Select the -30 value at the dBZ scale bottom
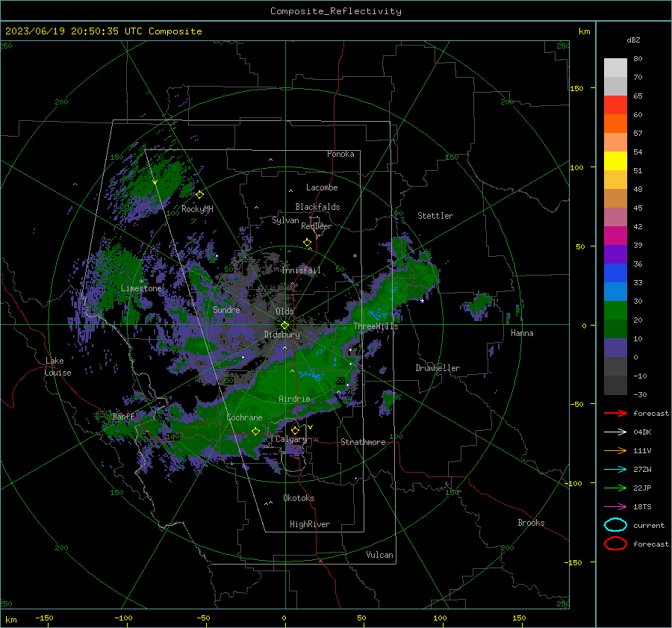Image resolution: width=672 pixels, height=628 pixels. click(641, 394)
